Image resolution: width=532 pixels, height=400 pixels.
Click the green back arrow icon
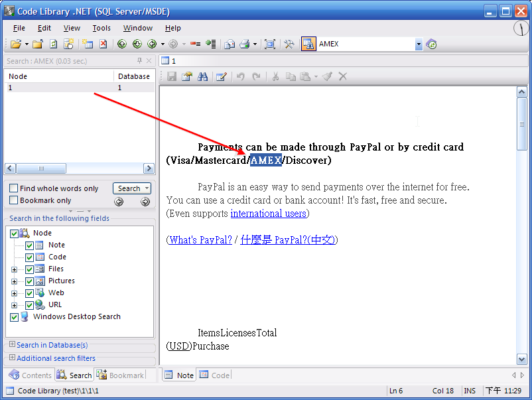(x=152, y=44)
